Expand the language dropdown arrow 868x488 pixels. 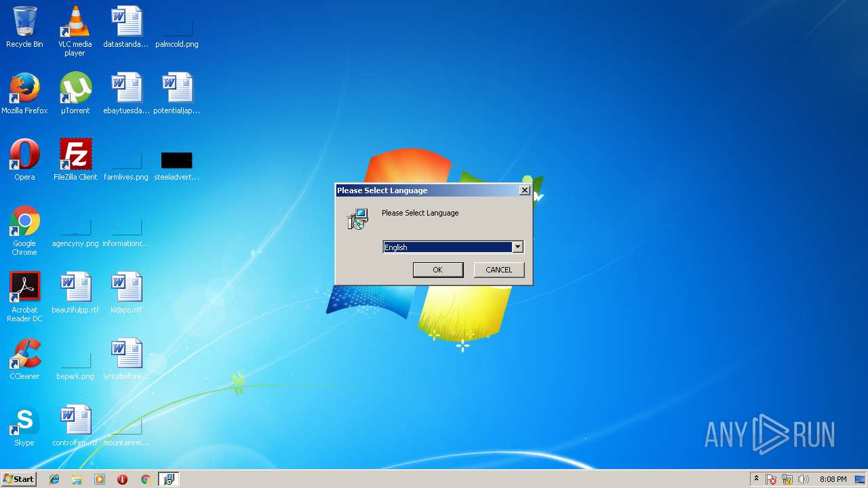tap(517, 247)
